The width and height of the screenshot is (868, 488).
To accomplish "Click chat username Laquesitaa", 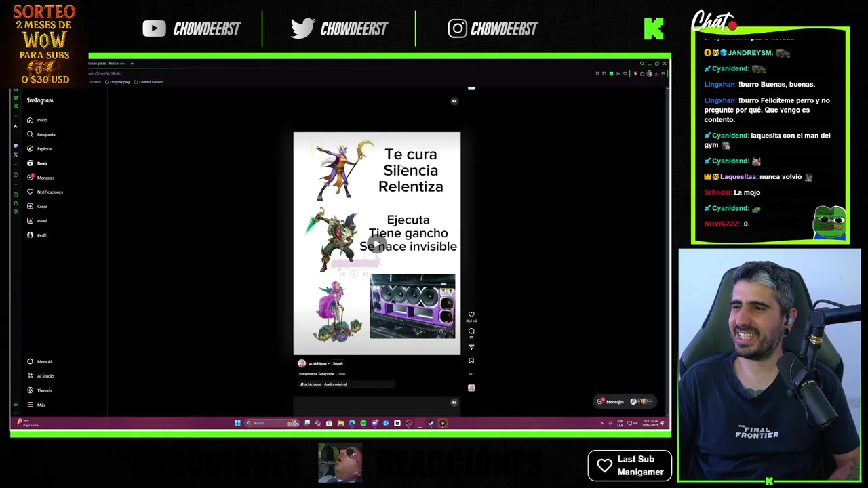I will tap(738, 177).
